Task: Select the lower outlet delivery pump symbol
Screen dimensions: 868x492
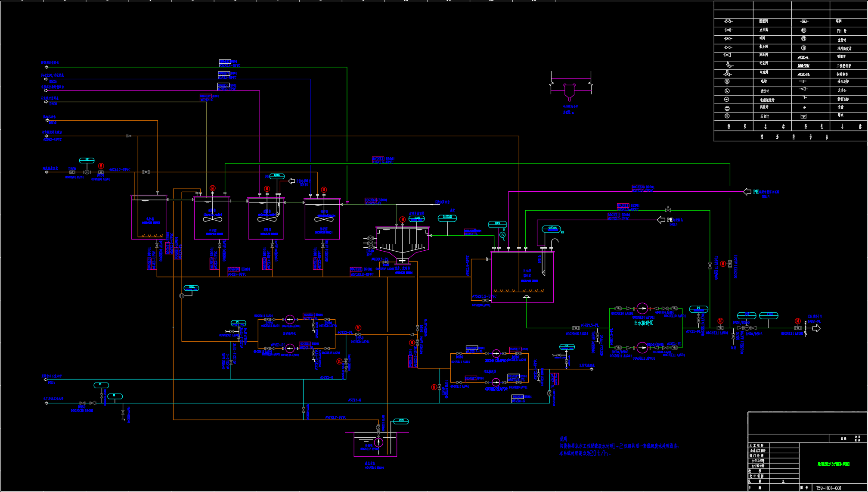Action: [642, 347]
